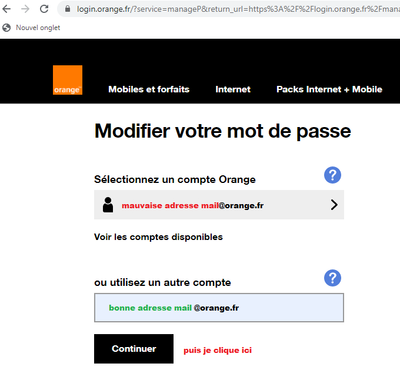Click the Modifier votre mot de passe heading
The height and width of the screenshot is (390, 400).
tap(223, 131)
